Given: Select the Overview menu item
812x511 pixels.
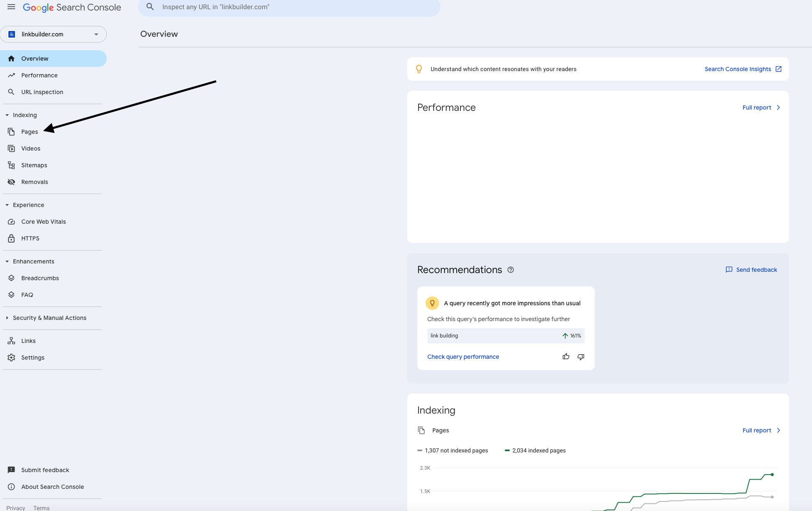Looking at the screenshot, I should coord(53,59).
